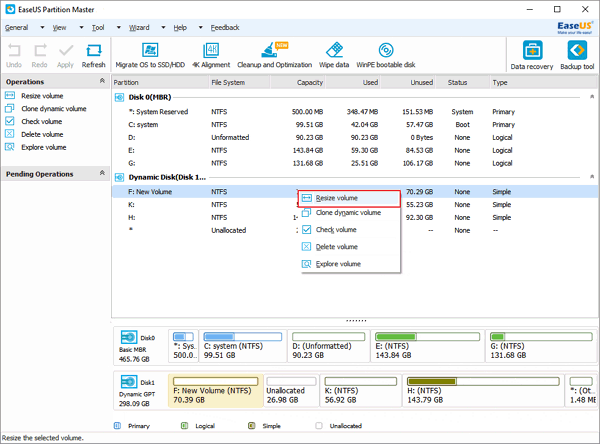Click Explore volume icon in Operations panel

(x=10, y=147)
